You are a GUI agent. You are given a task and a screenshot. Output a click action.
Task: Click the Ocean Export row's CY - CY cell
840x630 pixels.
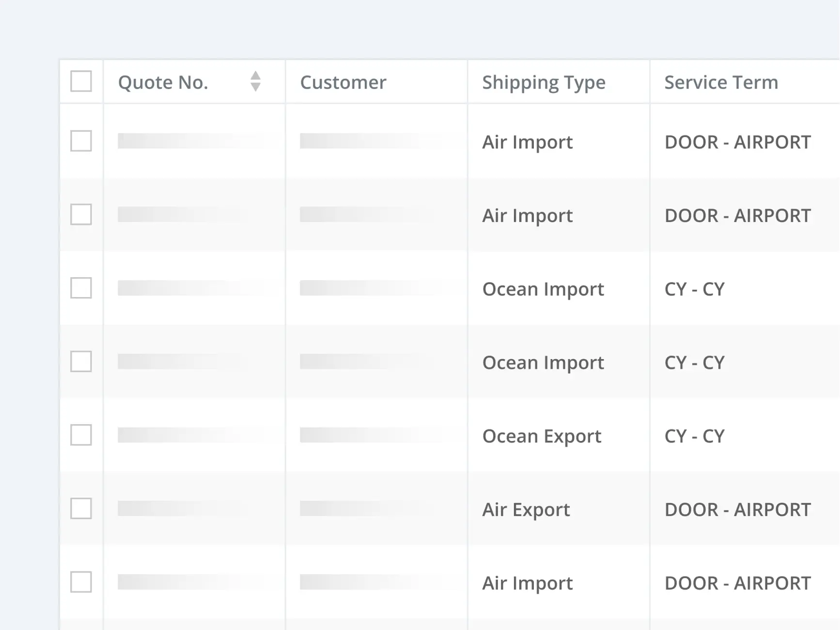pyautogui.click(x=694, y=436)
